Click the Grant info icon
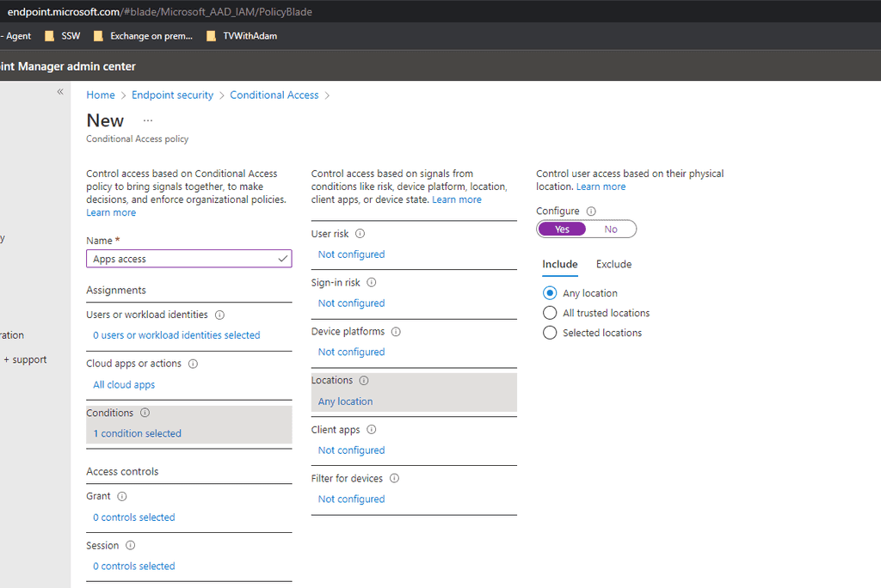Screen dimensions: 881x588 (x=121, y=496)
